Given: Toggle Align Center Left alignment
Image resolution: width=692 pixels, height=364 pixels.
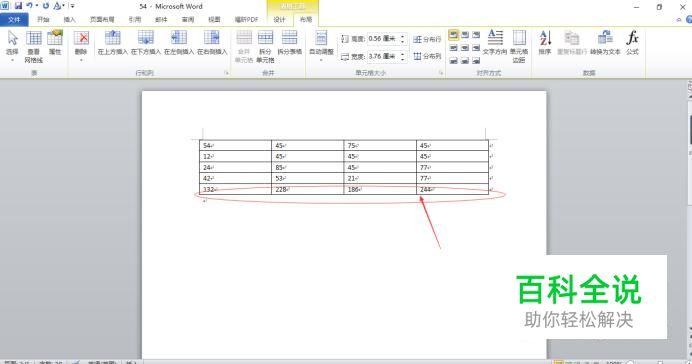Looking at the screenshot, I should tap(453, 48).
